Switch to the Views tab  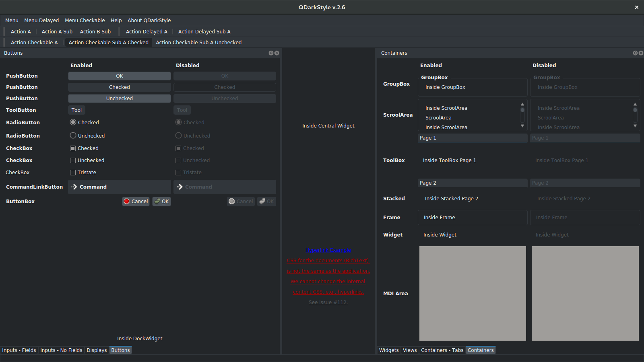(410, 350)
